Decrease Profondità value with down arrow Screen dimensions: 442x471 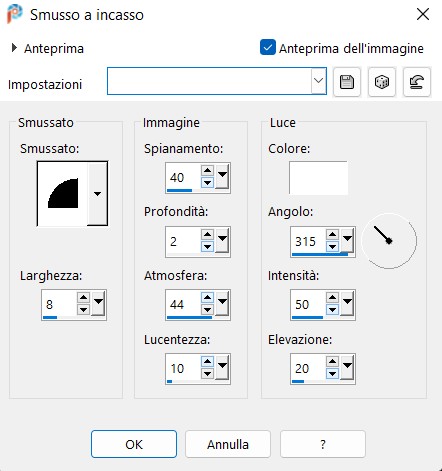pos(207,247)
